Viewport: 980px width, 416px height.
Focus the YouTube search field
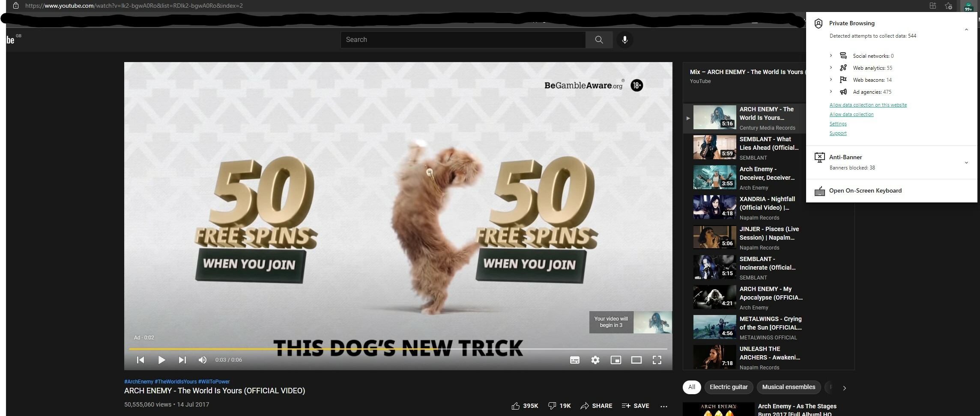(463, 40)
